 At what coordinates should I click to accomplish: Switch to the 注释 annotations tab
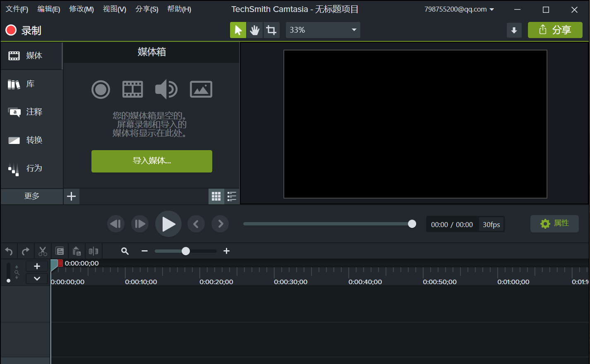(31, 112)
